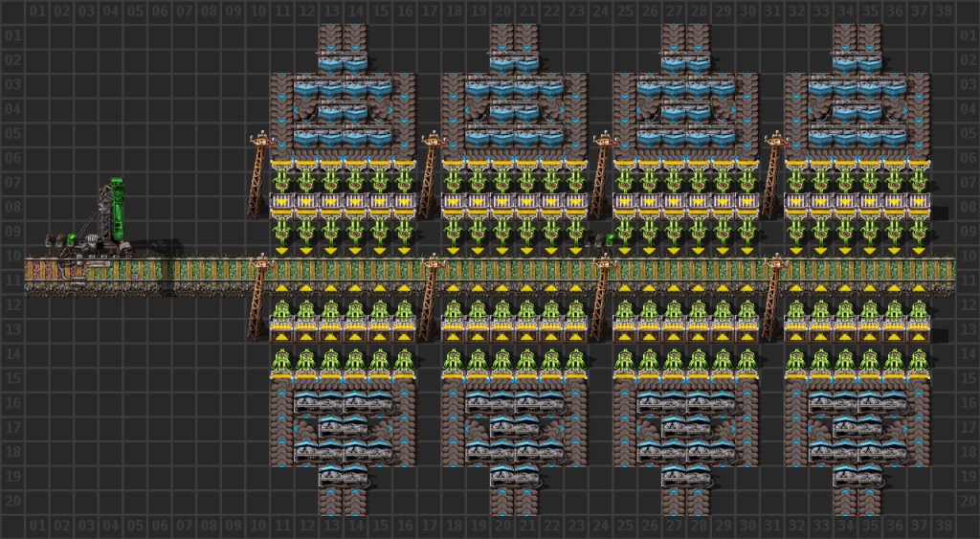
Task: Click the bottom grid column label "19"
Action: coord(479,526)
